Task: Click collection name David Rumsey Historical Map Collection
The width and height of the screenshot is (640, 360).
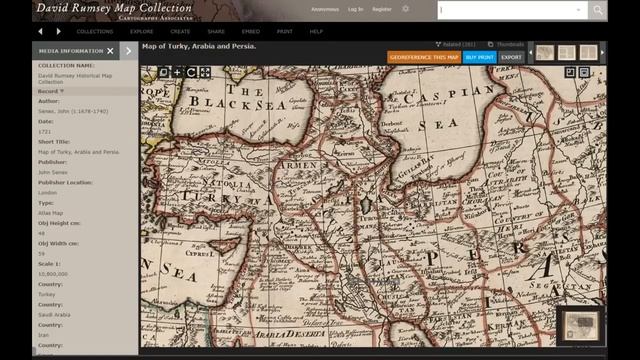Action: pos(75,78)
